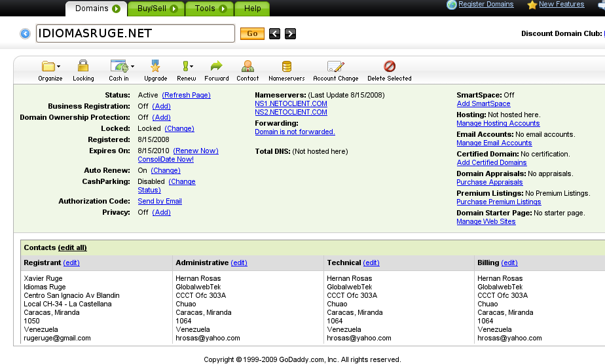Click the New Features link text

coord(561,4)
